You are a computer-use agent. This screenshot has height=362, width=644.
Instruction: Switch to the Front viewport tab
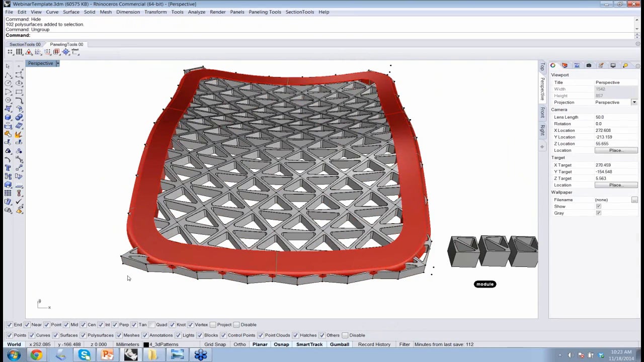pos(542,112)
